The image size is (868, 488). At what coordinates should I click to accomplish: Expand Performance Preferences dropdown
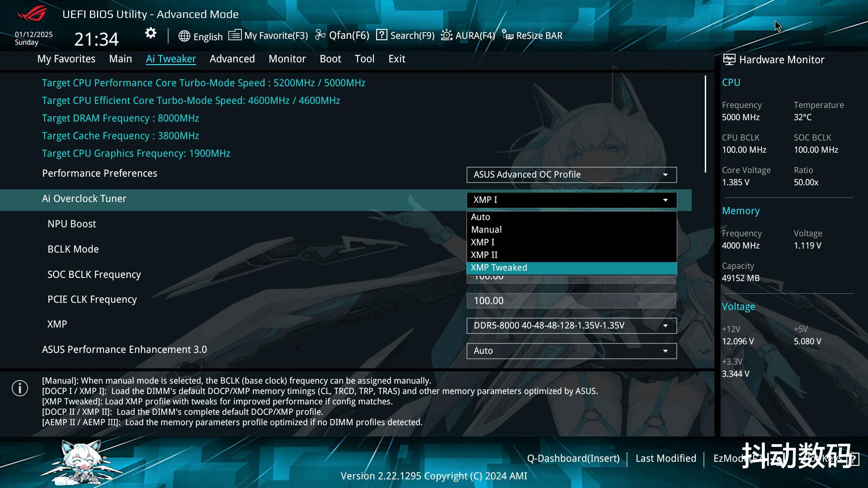pos(571,175)
